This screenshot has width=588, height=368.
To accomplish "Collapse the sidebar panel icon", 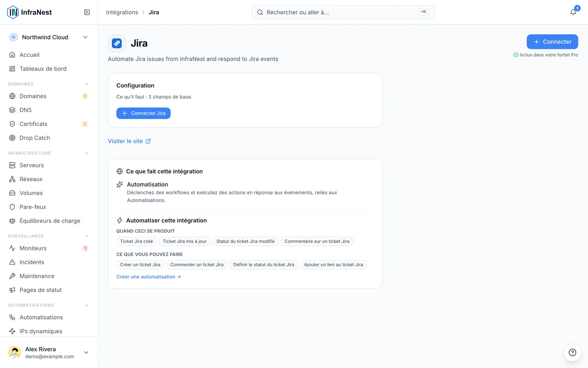I will (87, 12).
